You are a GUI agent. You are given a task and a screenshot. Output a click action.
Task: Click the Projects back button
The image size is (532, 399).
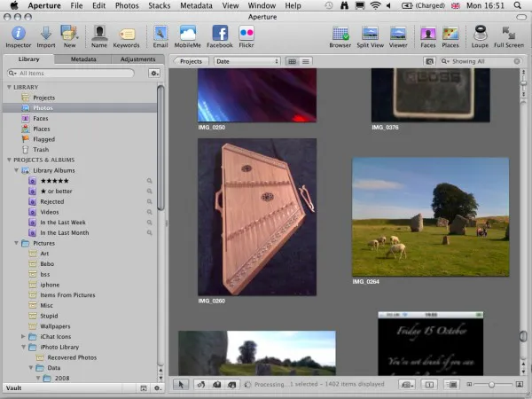pyautogui.click(x=190, y=61)
